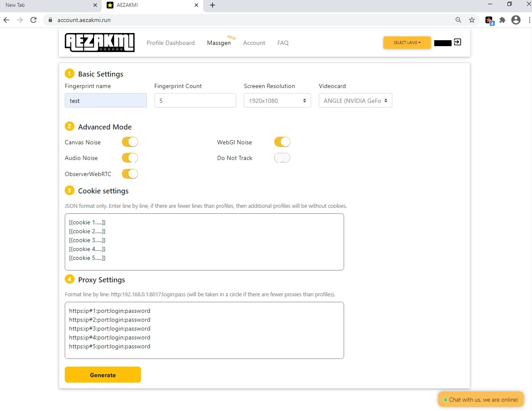Close the New Tab browser tab
This screenshot has height=411, width=532.
(95, 5)
